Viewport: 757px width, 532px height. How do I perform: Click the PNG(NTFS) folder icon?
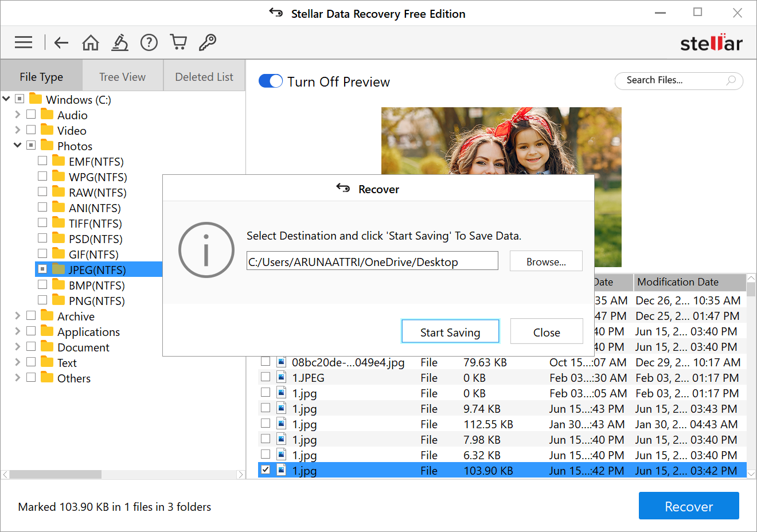coord(58,300)
